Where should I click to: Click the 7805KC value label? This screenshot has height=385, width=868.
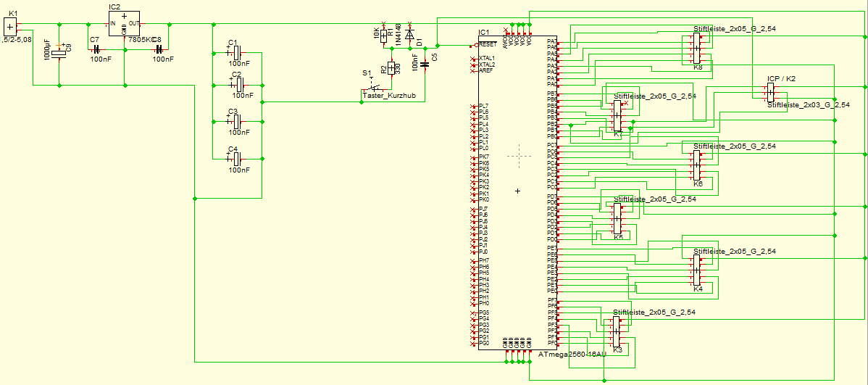[142, 41]
